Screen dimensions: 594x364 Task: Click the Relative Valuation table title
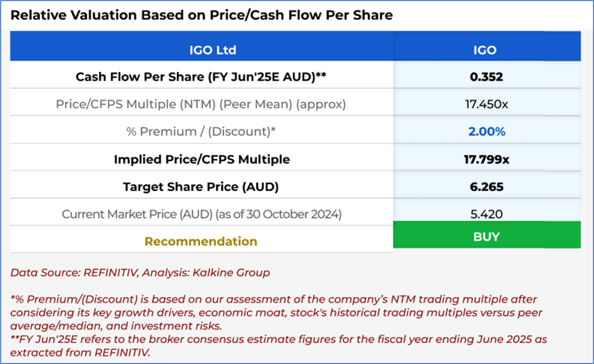201,15
